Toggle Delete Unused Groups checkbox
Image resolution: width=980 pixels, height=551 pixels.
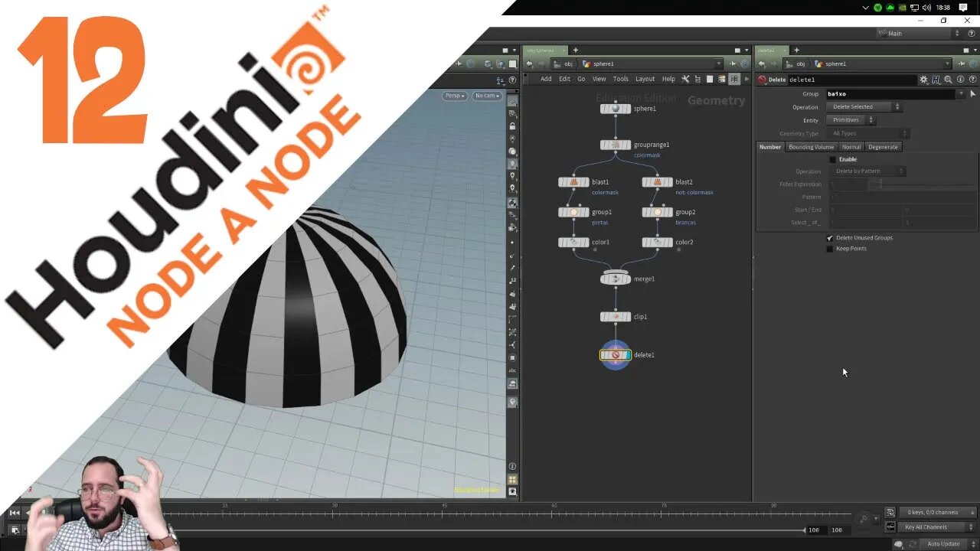pyautogui.click(x=830, y=238)
